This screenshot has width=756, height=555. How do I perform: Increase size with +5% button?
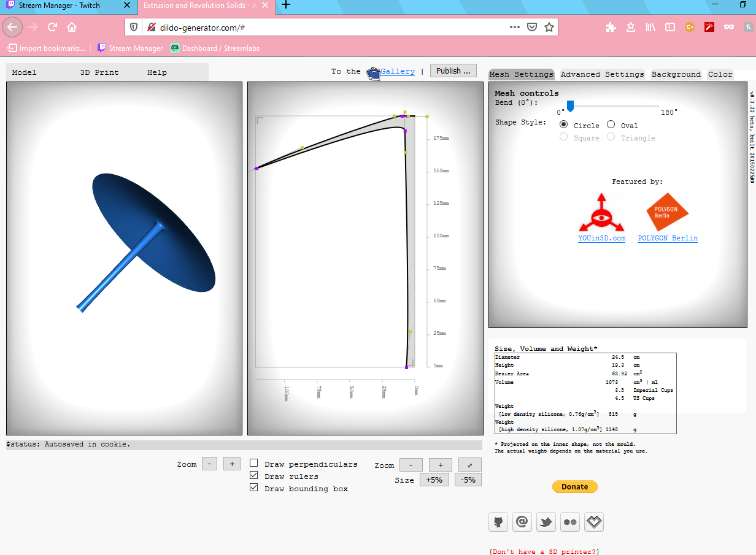[x=434, y=480]
